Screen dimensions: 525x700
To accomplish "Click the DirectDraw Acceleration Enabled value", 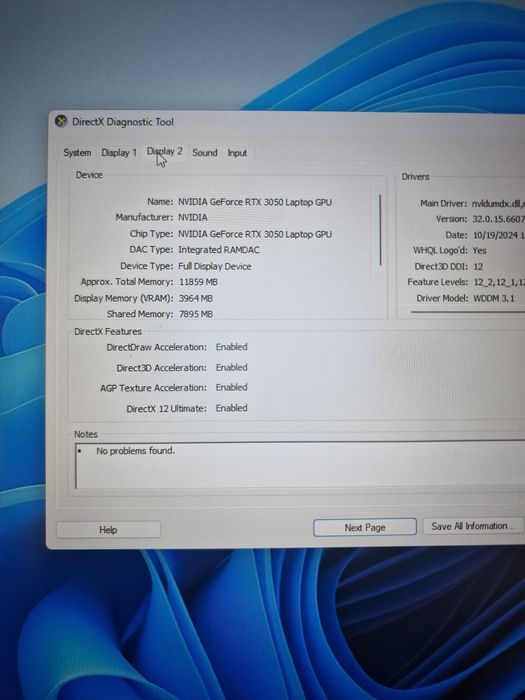I will [x=231, y=347].
